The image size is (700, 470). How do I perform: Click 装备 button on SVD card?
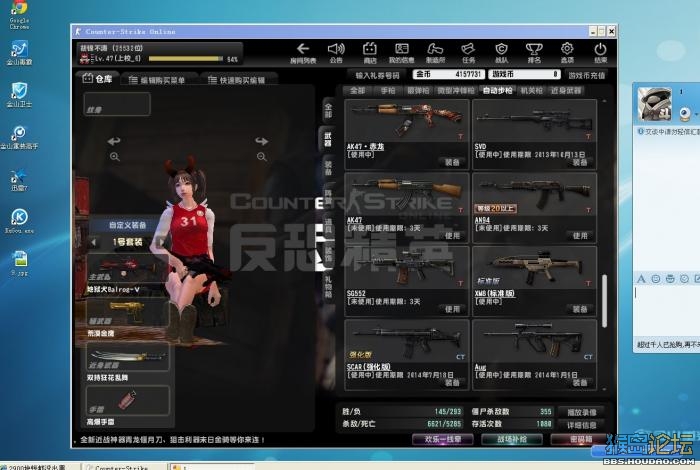click(x=579, y=162)
